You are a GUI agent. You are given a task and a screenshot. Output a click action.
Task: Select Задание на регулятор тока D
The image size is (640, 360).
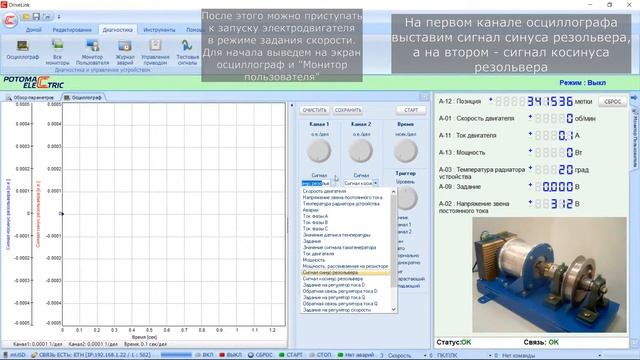click(345, 285)
